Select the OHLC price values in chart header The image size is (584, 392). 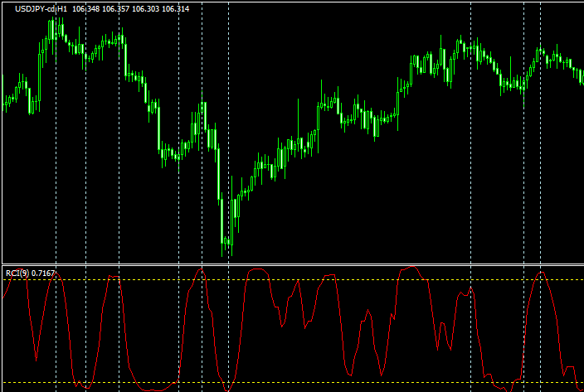pos(130,8)
